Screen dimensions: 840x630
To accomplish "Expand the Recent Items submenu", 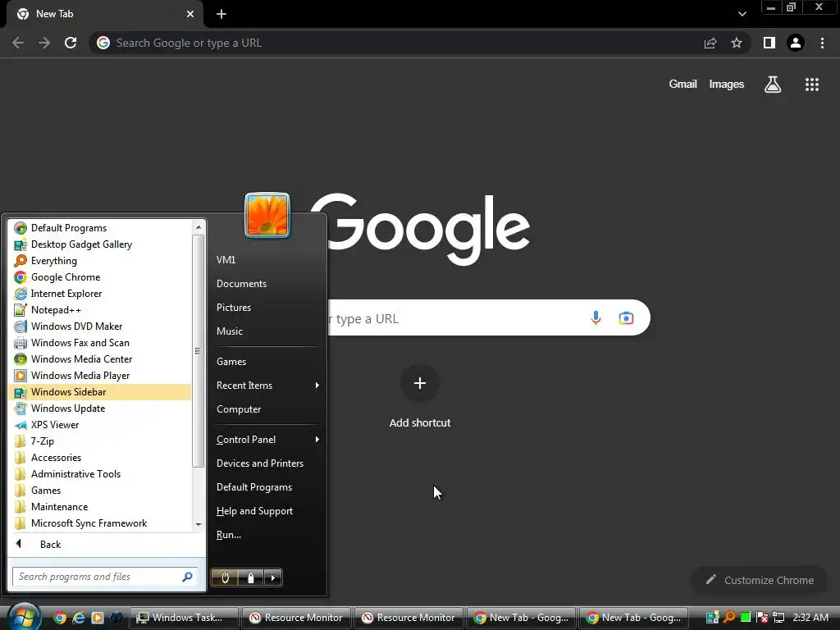I will pyautogui.click(x=267, y=386).
